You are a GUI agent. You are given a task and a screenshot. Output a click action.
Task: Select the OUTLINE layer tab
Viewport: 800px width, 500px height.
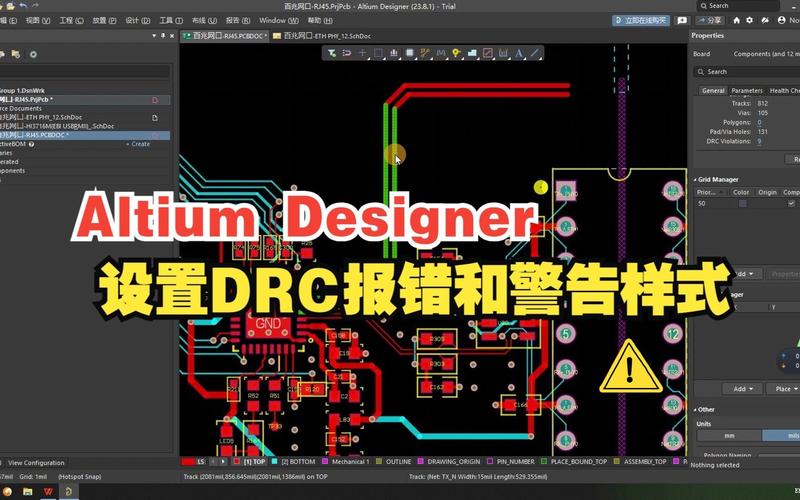pyautogui.click(x=393, y=462)
